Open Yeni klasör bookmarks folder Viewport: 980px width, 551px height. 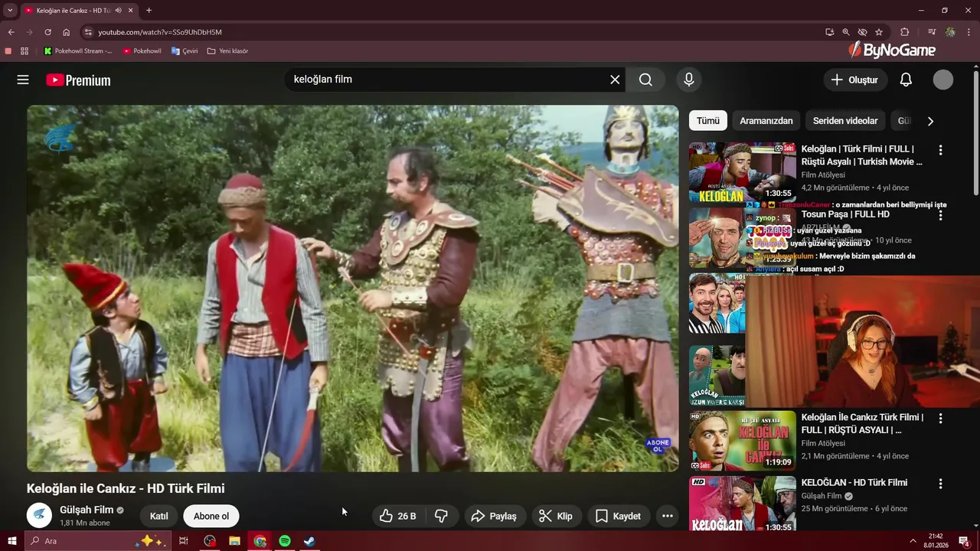tap(228, 51)
